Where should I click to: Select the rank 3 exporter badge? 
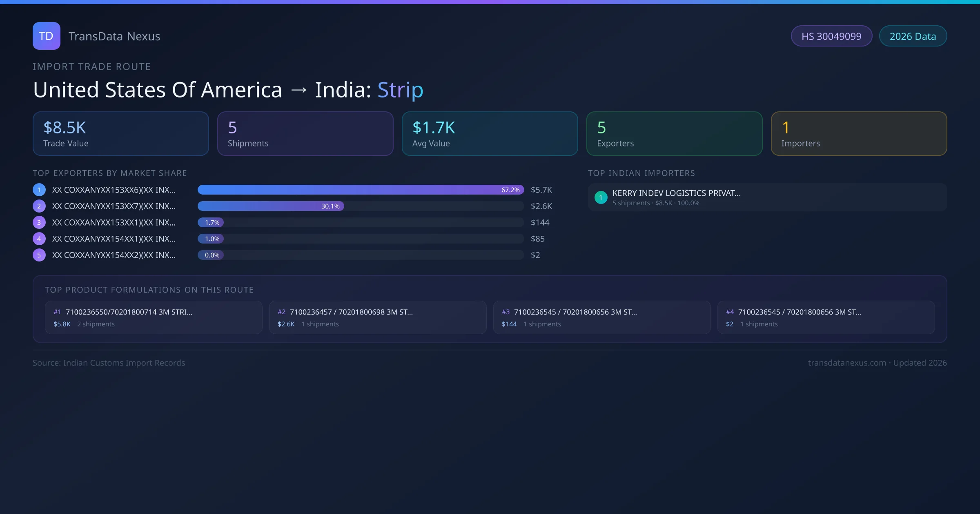[x=39, y=222]
